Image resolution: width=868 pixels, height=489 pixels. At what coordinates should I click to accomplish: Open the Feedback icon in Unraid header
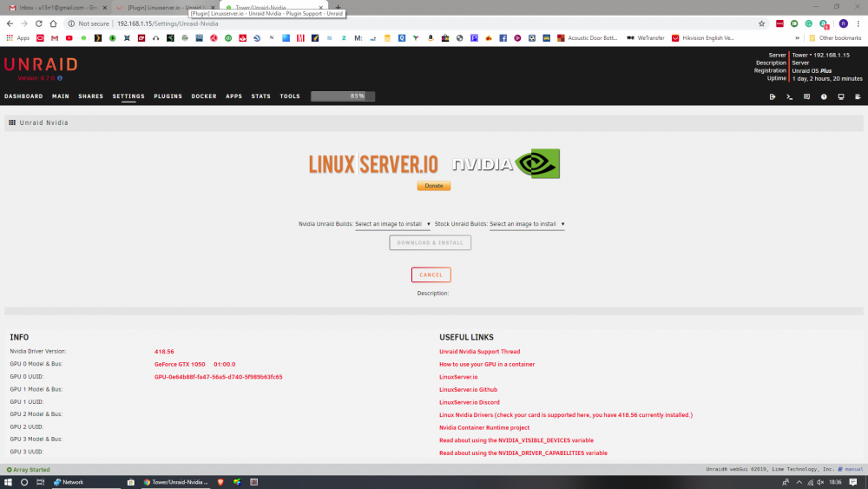[x=806, y=96]
